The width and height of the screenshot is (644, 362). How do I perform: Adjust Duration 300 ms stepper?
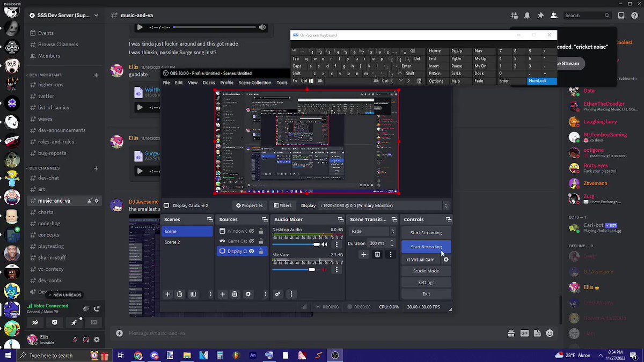tap(392, 243)
